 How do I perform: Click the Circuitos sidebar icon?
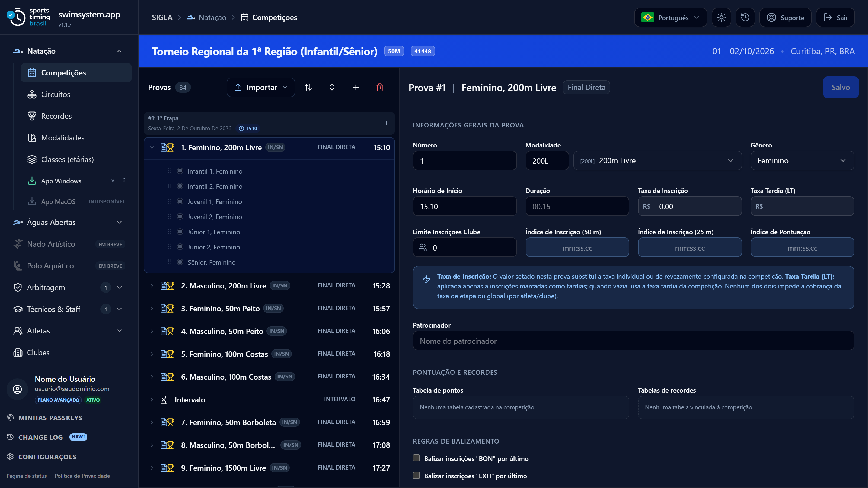point(32,95)
